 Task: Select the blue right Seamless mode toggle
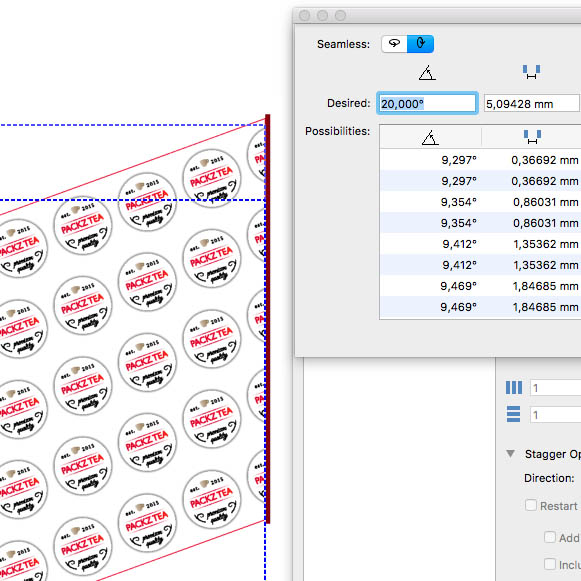420,44
